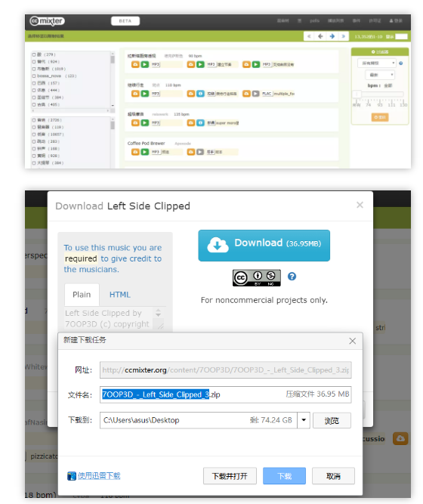This screenshot has height=504, width=423.
Task: Switch to the Plain attribution tab
Action: pos(82,295)
